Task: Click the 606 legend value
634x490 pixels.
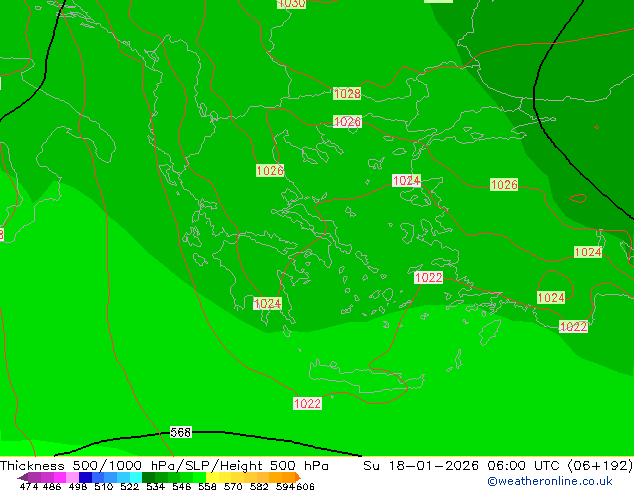Action: (x=305, y=486)
